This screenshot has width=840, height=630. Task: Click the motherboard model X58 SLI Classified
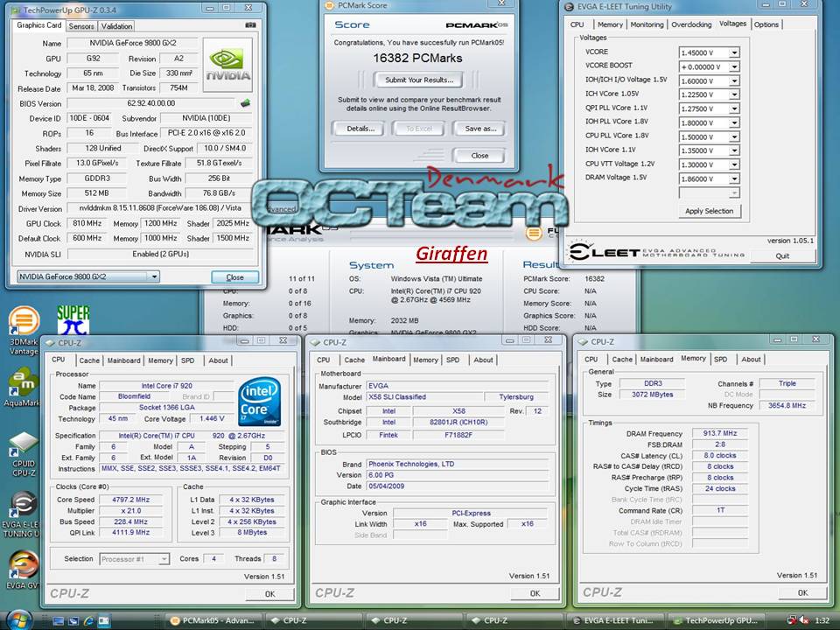point(423,397)
